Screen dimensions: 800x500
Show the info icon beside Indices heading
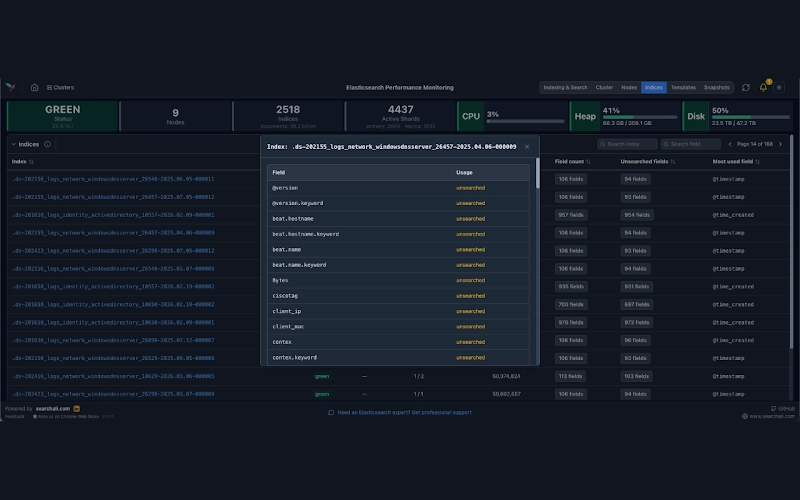[x=47, y=144]
